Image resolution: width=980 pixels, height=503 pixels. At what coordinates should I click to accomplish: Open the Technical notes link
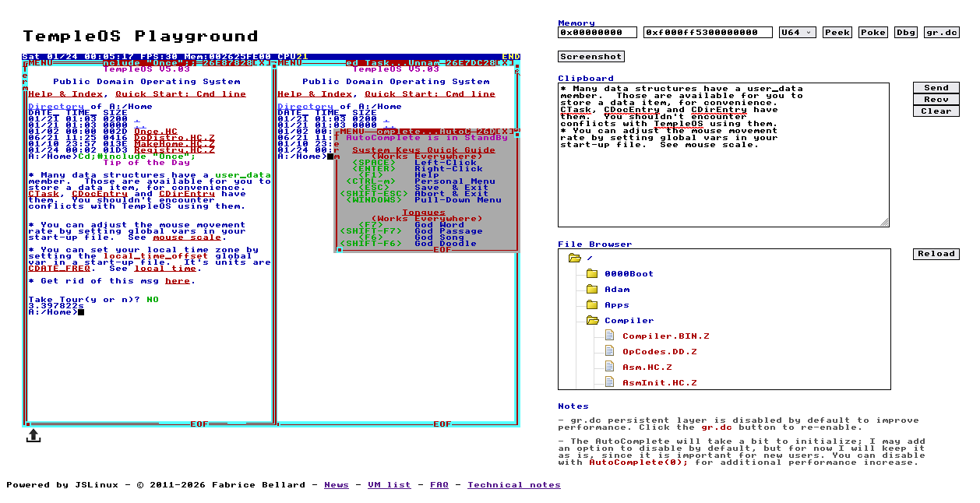[514, 485]
